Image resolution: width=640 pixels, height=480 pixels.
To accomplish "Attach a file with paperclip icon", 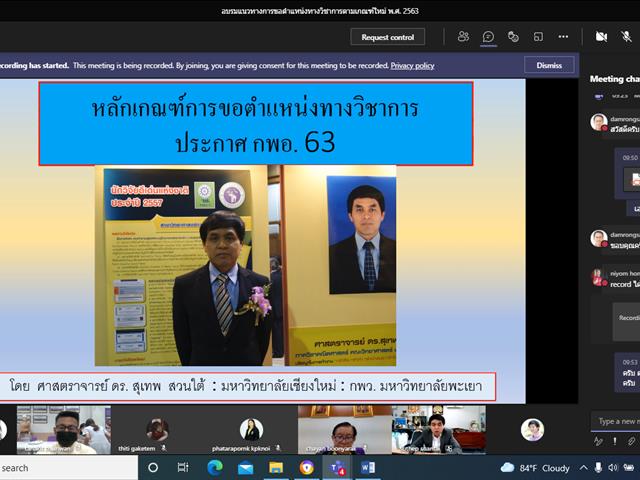I will (x=631, y=441).
